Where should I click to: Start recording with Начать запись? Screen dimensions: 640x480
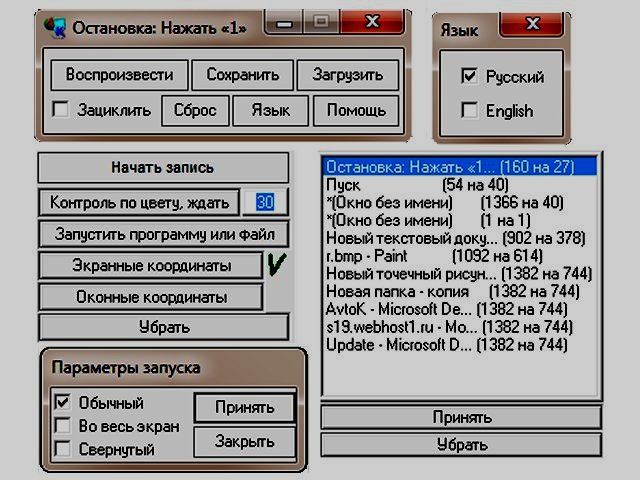tap(163, 167)
